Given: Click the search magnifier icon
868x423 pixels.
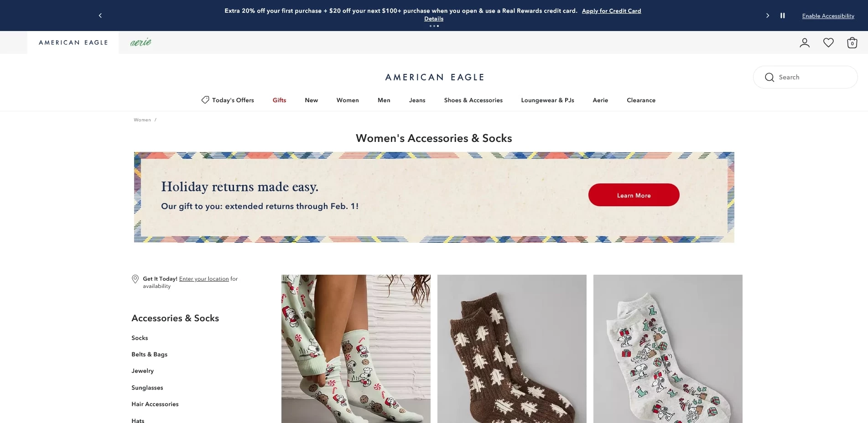Looking at the screenshot, I should pyautogui.click(x=769, y=77).
